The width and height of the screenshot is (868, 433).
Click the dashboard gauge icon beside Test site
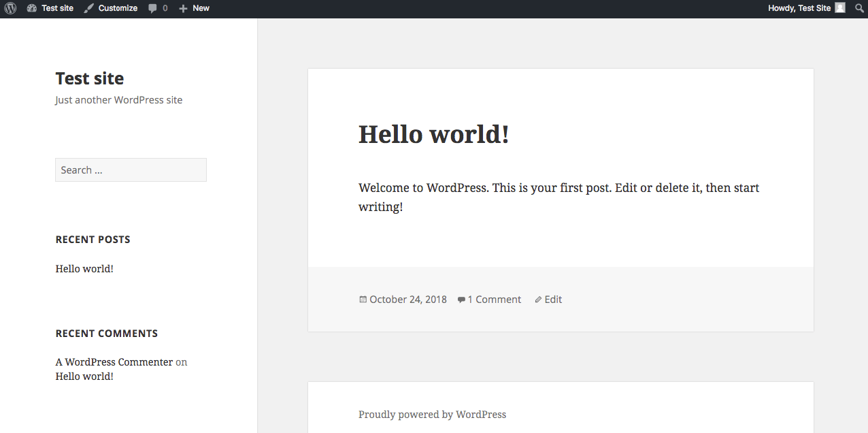point(32,8)
